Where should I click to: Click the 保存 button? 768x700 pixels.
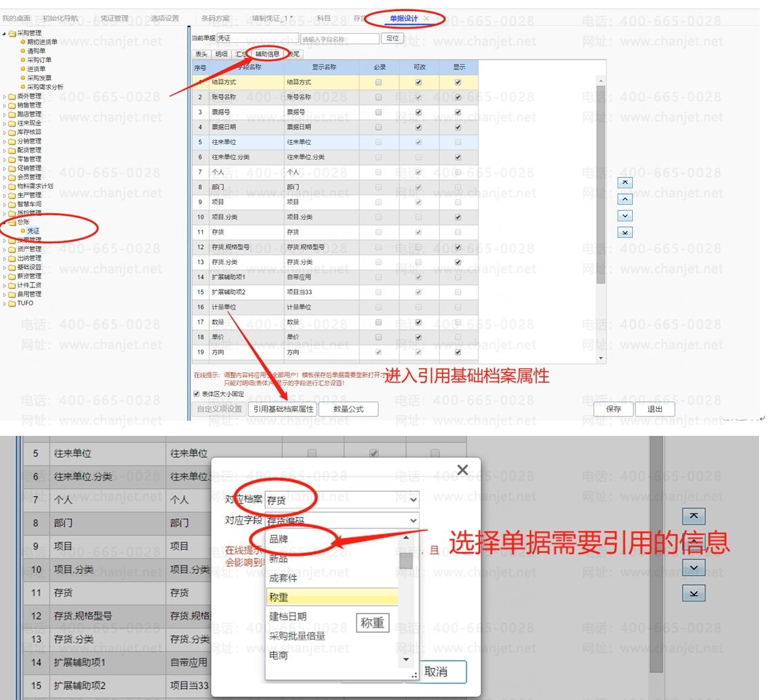613,409
